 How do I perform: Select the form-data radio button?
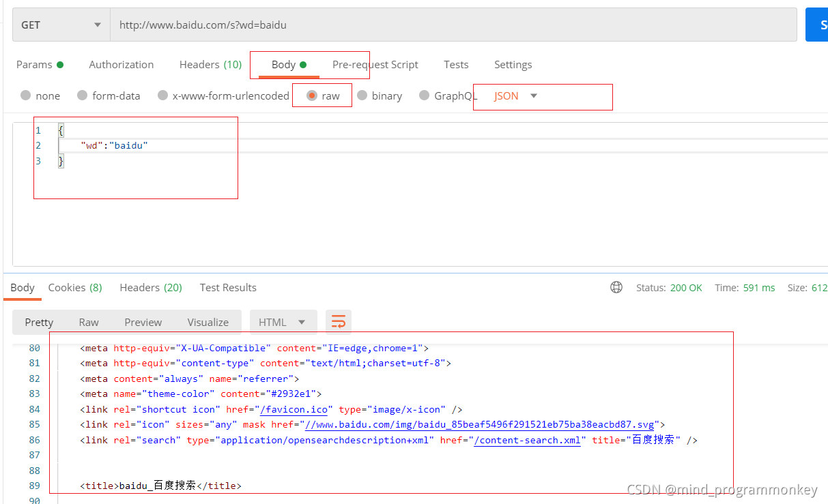point(109,95)
